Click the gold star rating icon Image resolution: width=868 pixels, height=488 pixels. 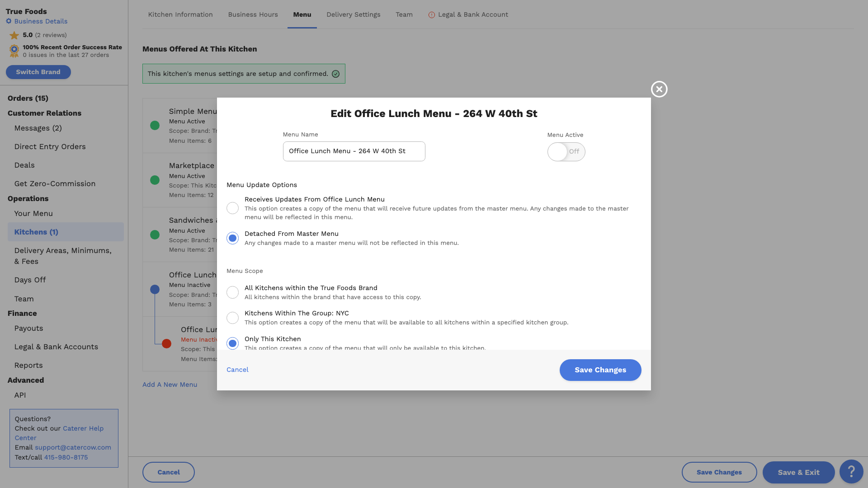click(x=14, y=35)
